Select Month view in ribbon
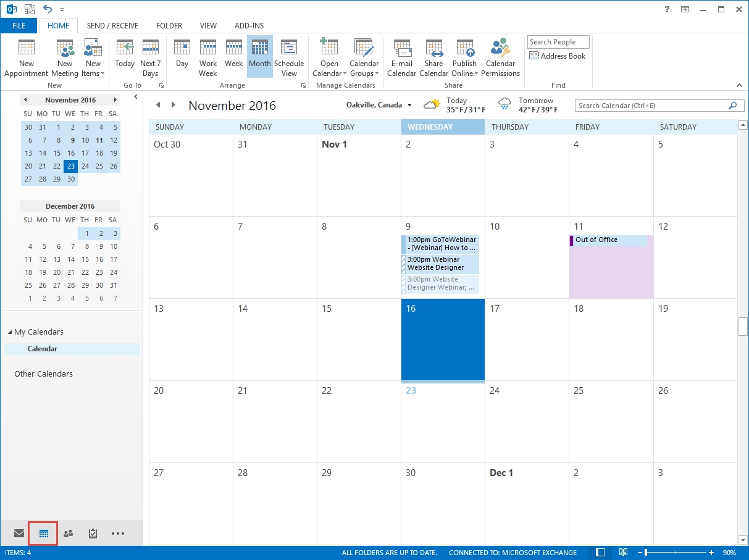The width and height of the screenshot is (749, 560). coord(260,57)
